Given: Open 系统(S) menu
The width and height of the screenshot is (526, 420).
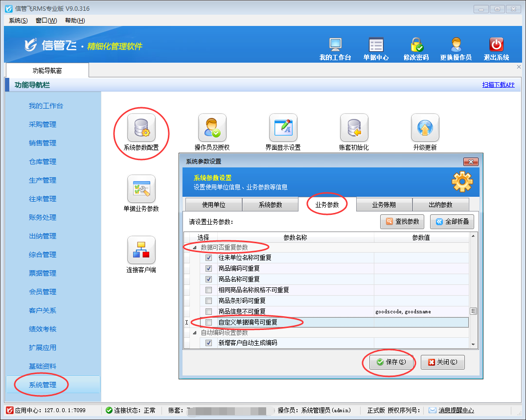Looking at the screenshot, I should [x=18, y=20].
